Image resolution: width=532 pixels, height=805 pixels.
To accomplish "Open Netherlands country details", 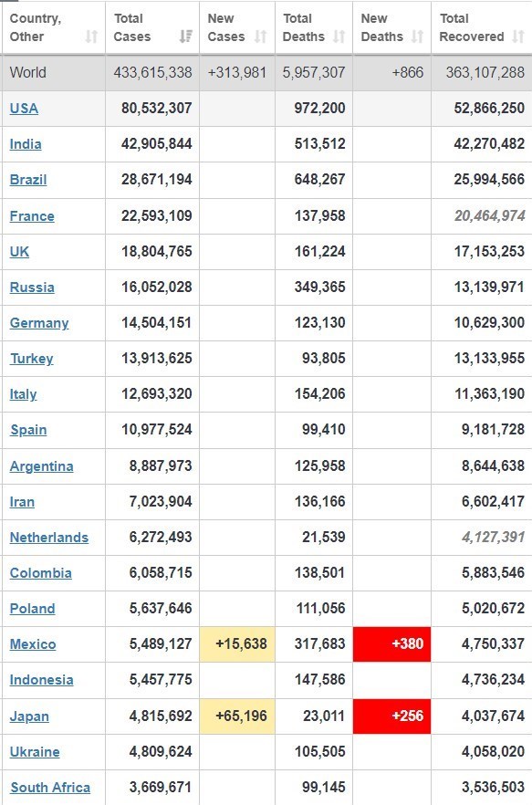I will 48,538.
